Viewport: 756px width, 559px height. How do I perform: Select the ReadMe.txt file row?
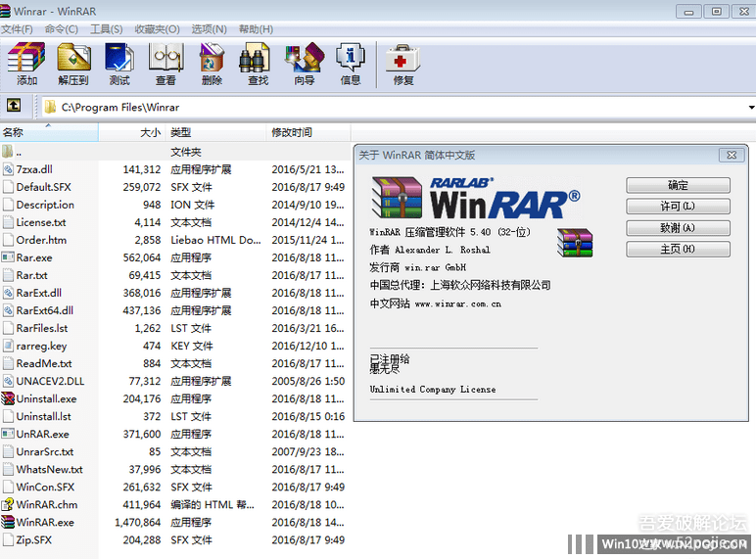pos(175,363)
